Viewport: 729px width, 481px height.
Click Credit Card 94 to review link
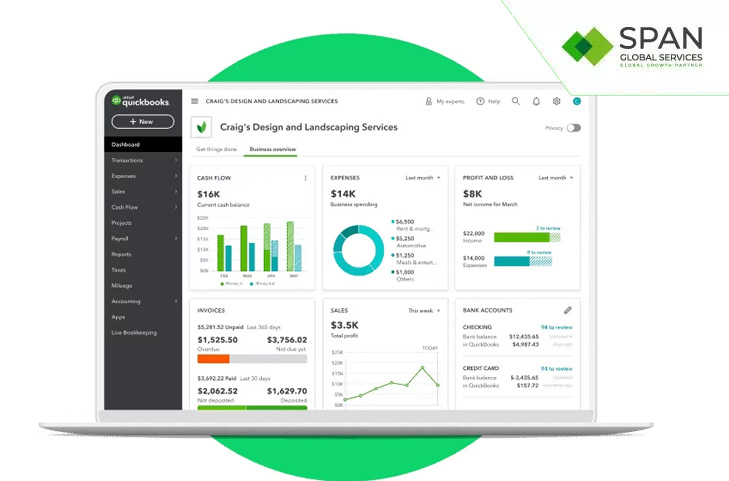point(557,369)
